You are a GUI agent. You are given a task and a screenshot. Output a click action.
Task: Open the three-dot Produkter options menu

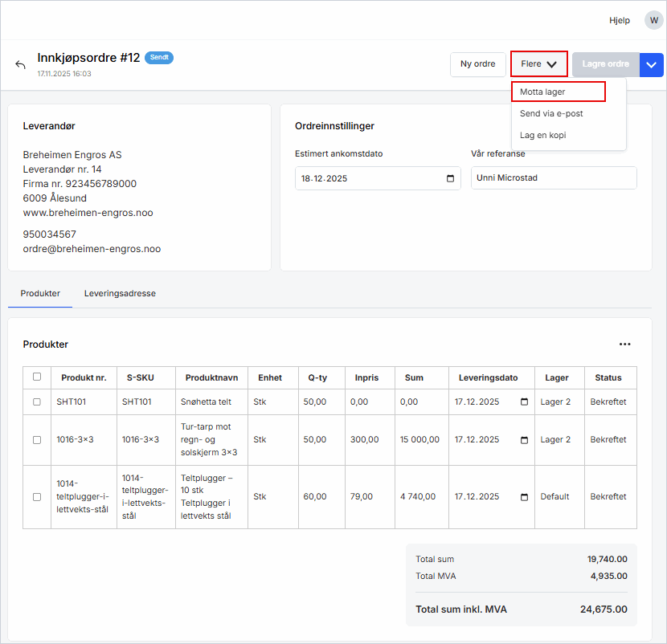624,344
